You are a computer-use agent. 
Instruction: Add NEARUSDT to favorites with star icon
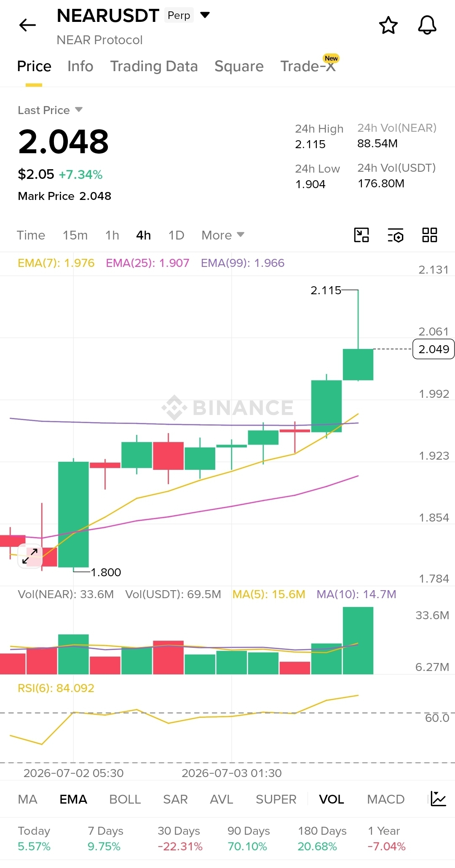(x=388, y=25)
